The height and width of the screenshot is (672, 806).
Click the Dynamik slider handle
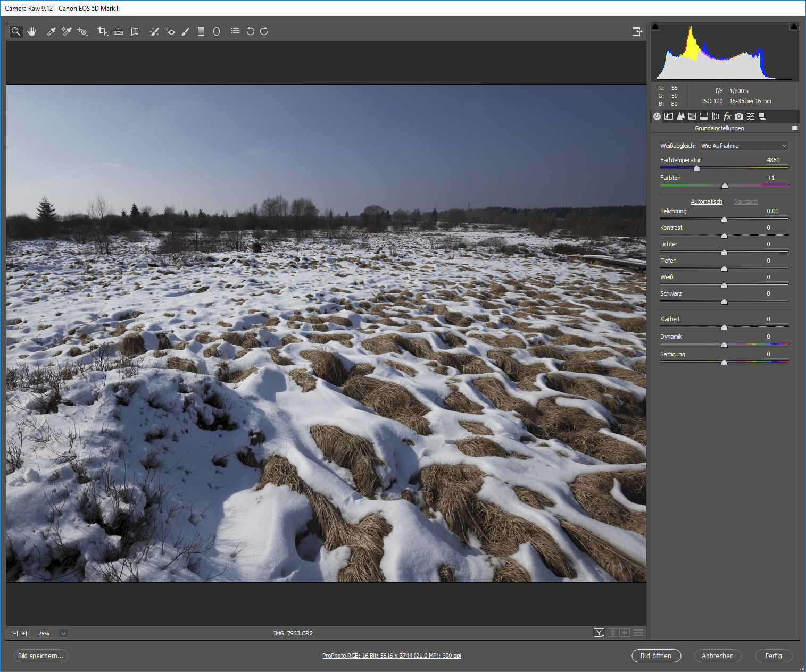[724, 345]
